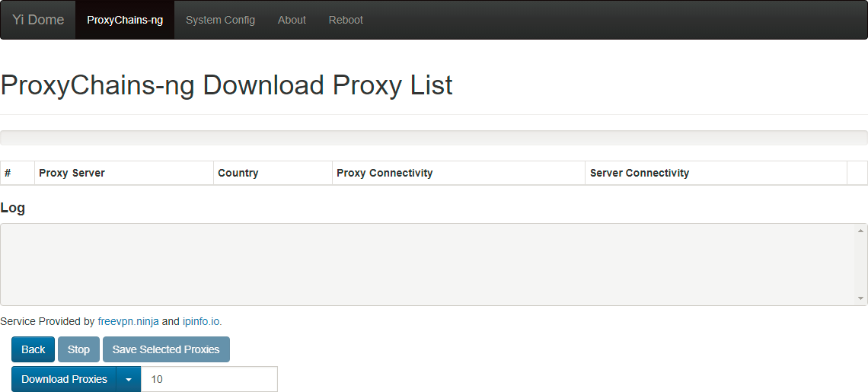Open the freevpn.ninja link
The image size is (868, 392).
(129, 321)
